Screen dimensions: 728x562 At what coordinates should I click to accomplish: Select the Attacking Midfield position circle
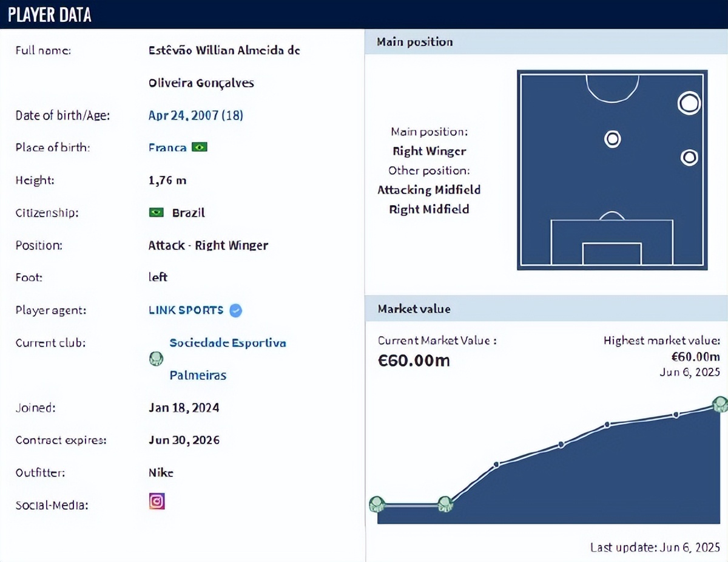point(613,139)
